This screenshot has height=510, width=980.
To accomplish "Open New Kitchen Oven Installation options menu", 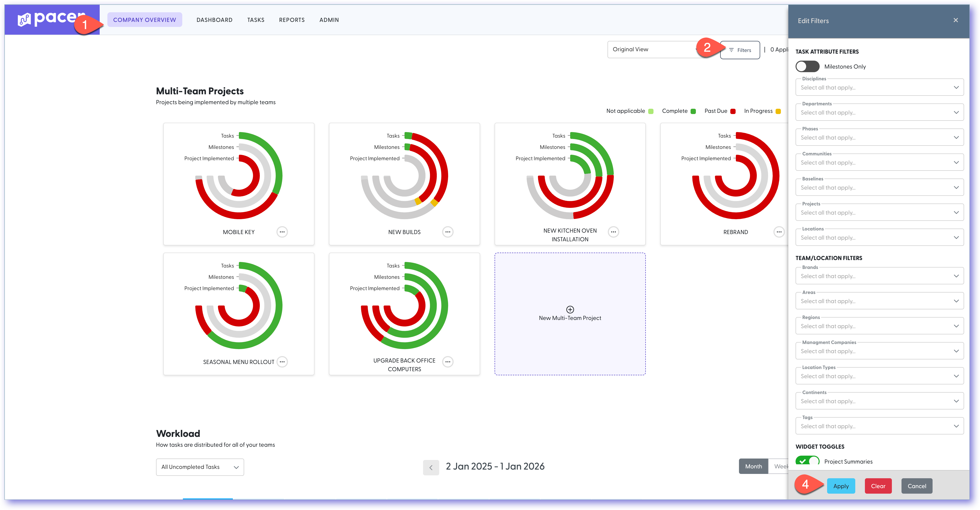I will coord(613,232).
